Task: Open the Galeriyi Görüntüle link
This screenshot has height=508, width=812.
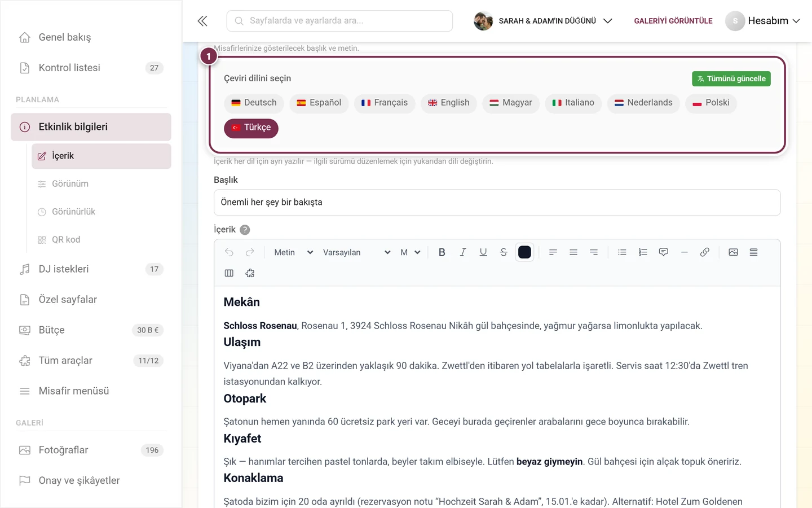Action: [673, 21]
